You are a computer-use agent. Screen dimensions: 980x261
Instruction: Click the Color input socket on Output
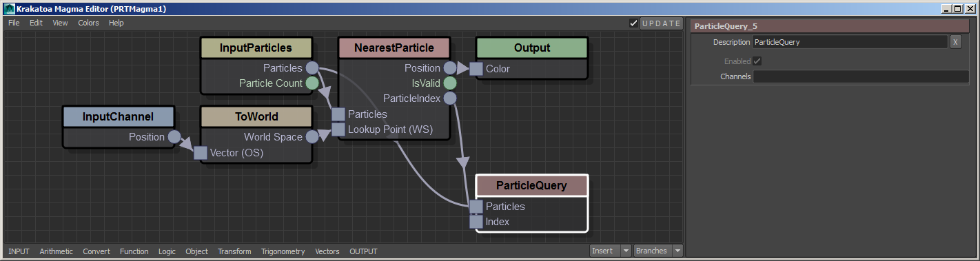tap(476, 69)
